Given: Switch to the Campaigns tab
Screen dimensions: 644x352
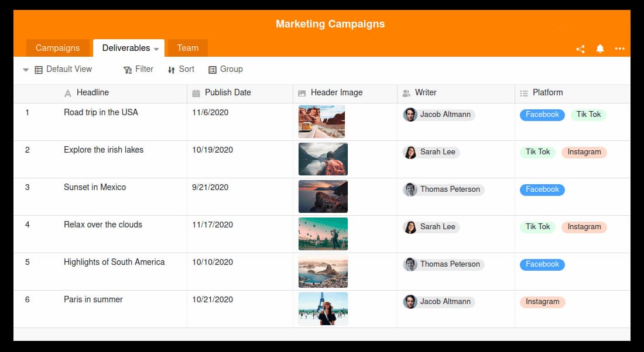Looking at the screenshot, I should click(57, 48).
